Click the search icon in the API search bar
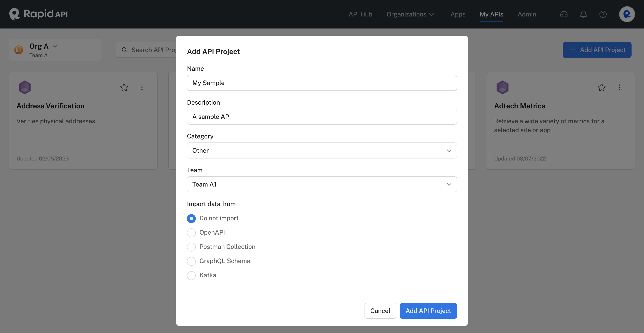644x333 pixels. click(124, 50)
